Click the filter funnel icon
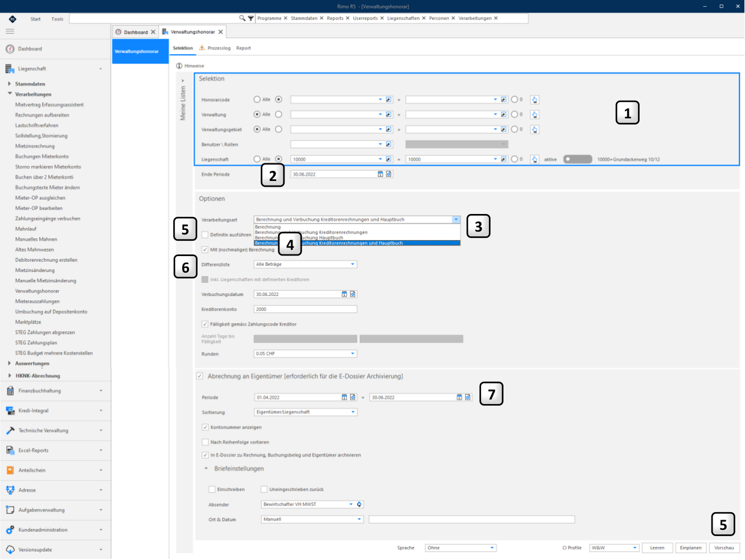The height and width of the screenshot is (560, 745). click(x=250, y=18)
